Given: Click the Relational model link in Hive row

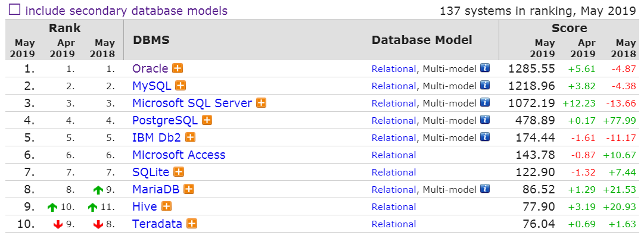Looking at the screenshot, I should click(x=394, y=206).
